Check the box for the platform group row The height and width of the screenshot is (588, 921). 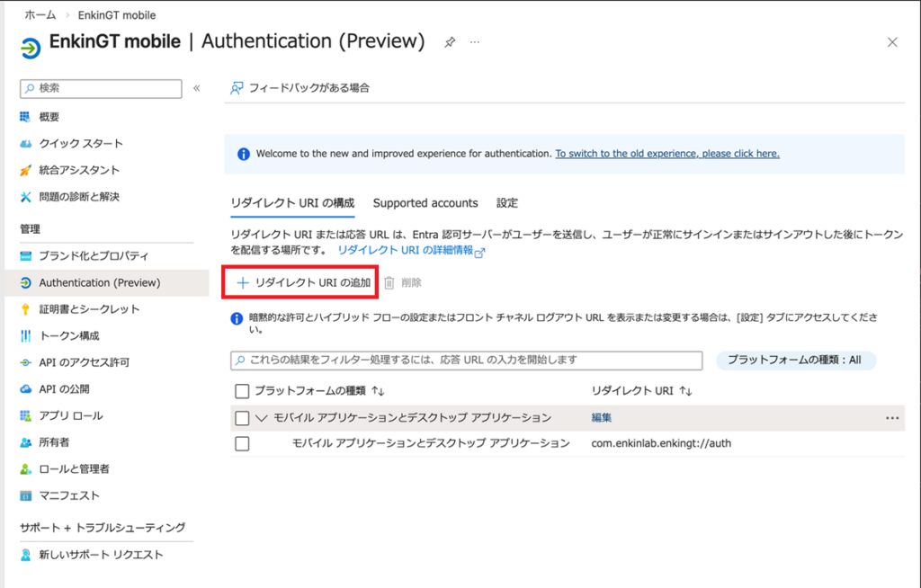pos(241,418)
